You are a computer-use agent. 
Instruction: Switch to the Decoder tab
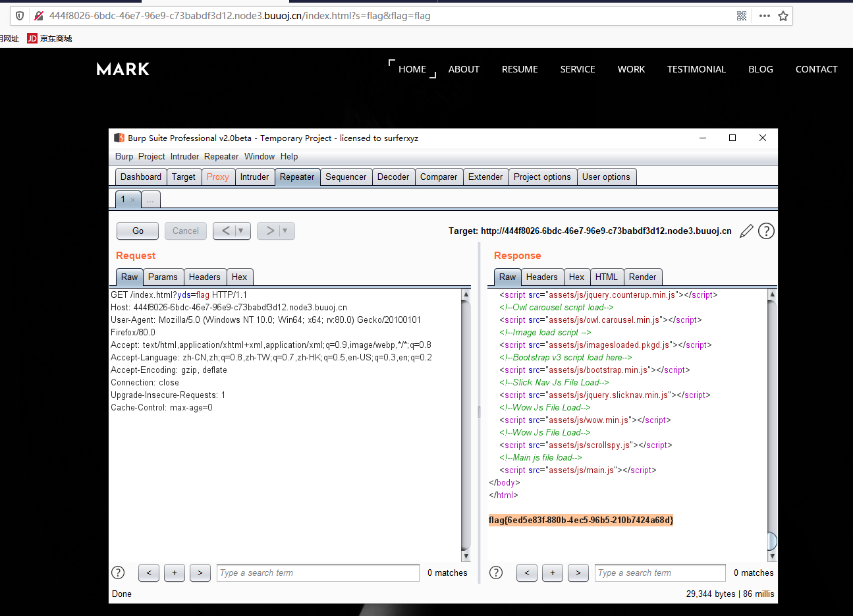[x=393, y=177]
